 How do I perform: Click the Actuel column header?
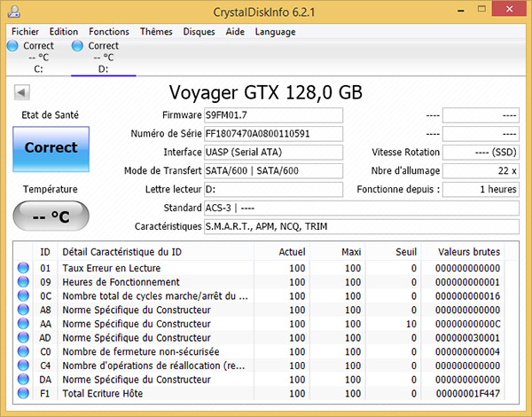282,252
